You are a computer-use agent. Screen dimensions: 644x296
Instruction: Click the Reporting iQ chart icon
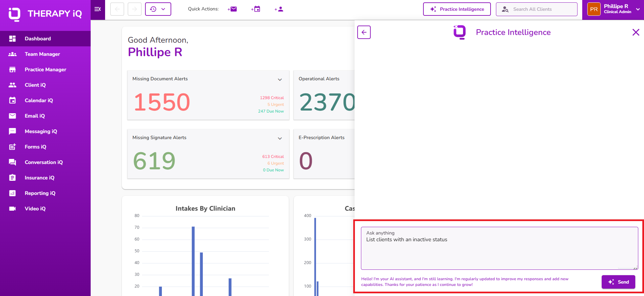tap(12, 193)
